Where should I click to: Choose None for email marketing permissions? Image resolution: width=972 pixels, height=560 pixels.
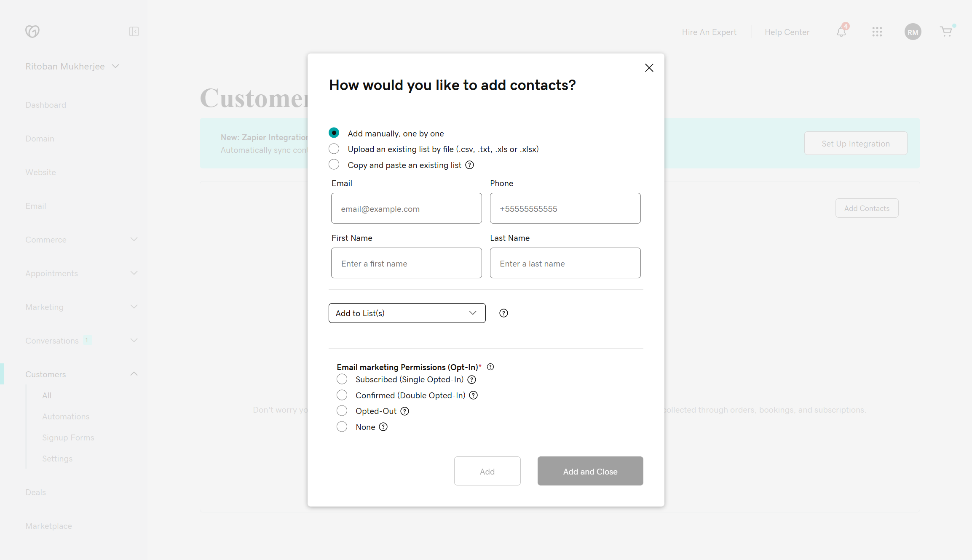pyautogui.click(x=342, y=427)
